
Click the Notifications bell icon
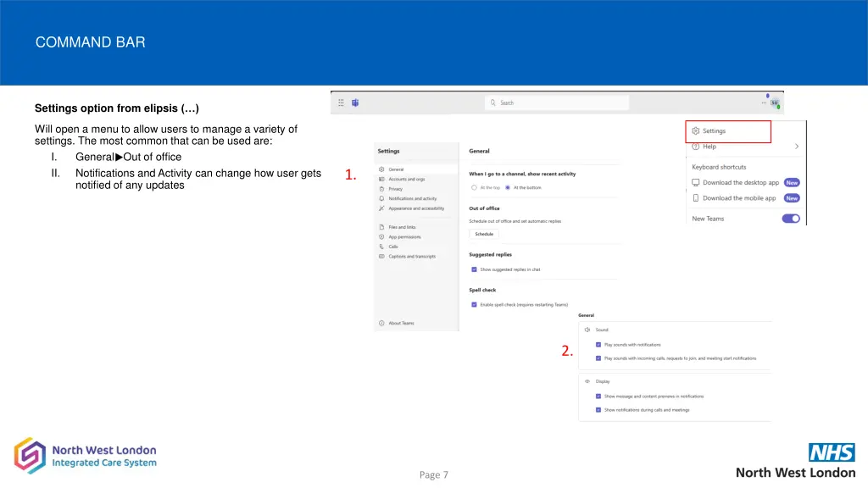click(381, 198)
